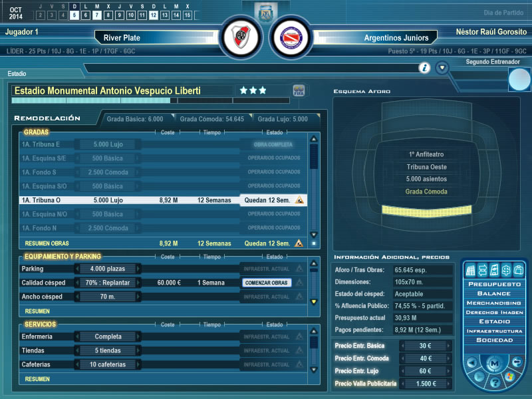Click Resumen under Equipamiento y Parking
The image size is (532, 399).
tap(37, 311)
